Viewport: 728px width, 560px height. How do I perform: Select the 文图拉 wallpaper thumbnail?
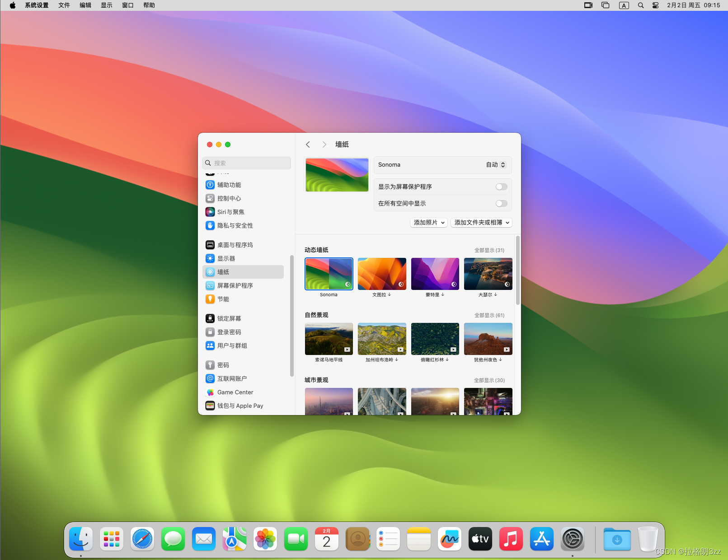pyautogui.click(x=382, y=274)
